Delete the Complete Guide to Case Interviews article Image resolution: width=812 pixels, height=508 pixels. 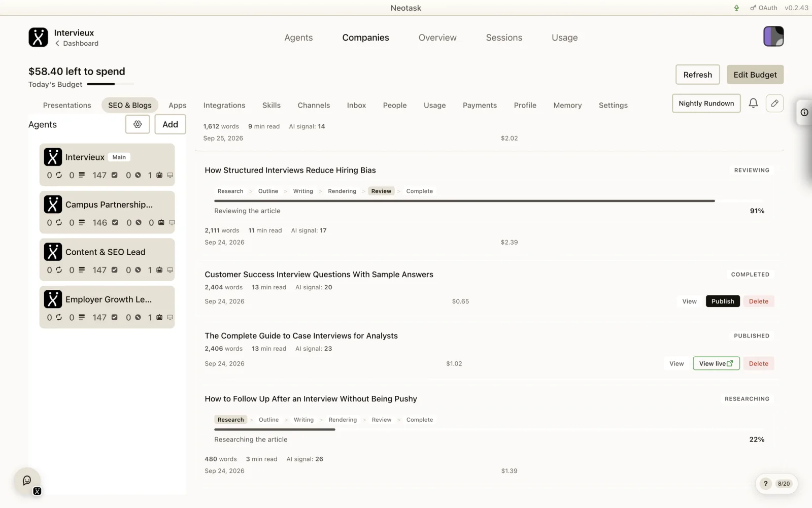pos(758,363)
